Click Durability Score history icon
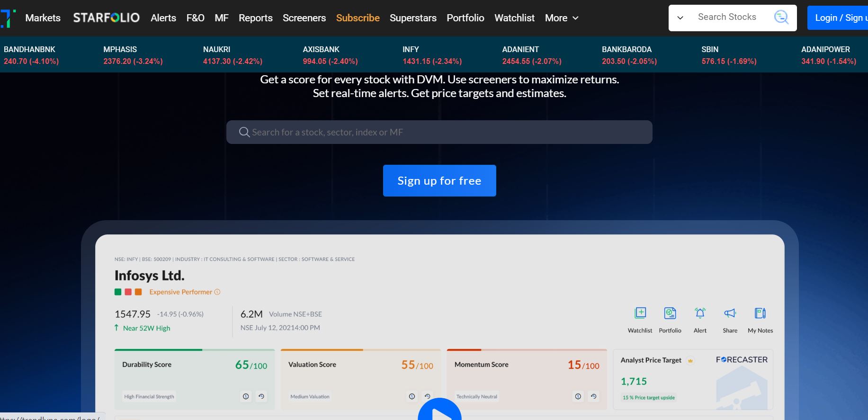868x420 pixels. pyautogui.click(x=261, y=396)
